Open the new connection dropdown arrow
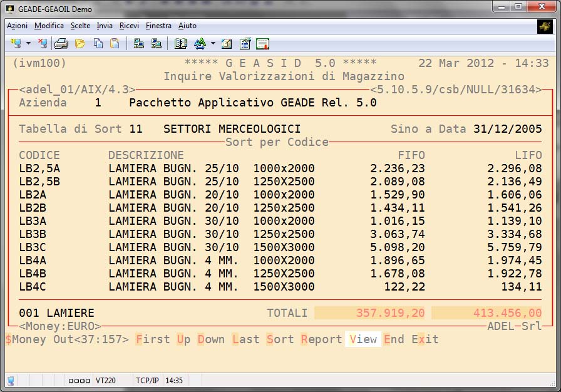The height and width of the screenshot is (392, 561). tap(28, 44)
